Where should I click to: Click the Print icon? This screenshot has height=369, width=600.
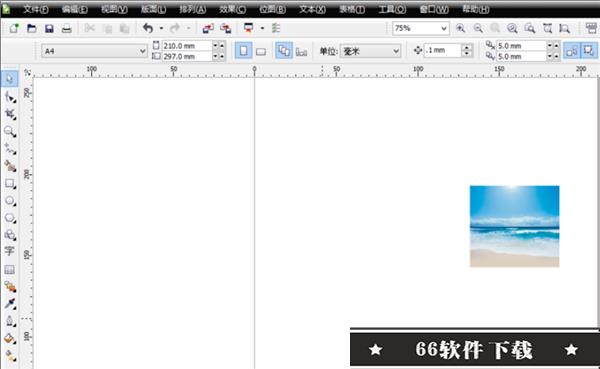(x=67, y=28)
